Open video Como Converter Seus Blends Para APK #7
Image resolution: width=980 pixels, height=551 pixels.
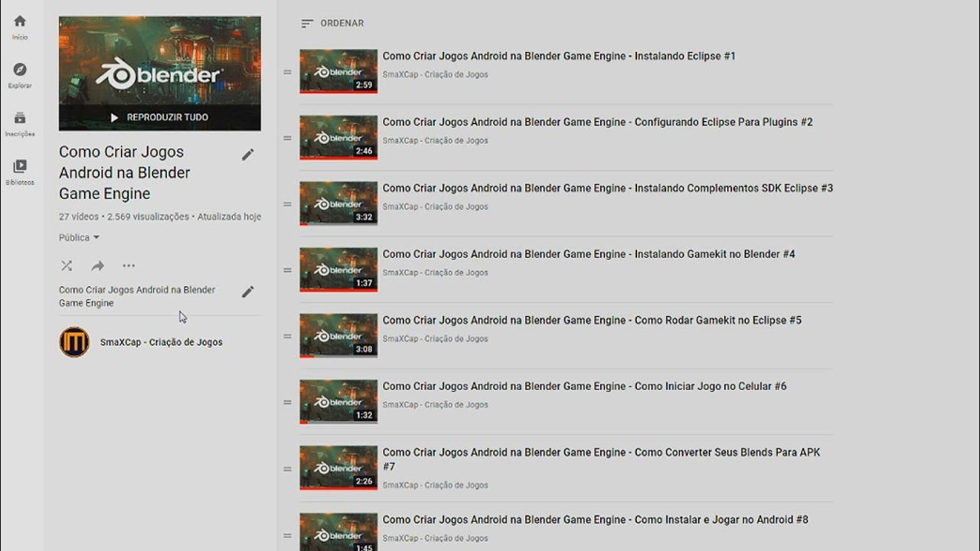click(602, 459)
